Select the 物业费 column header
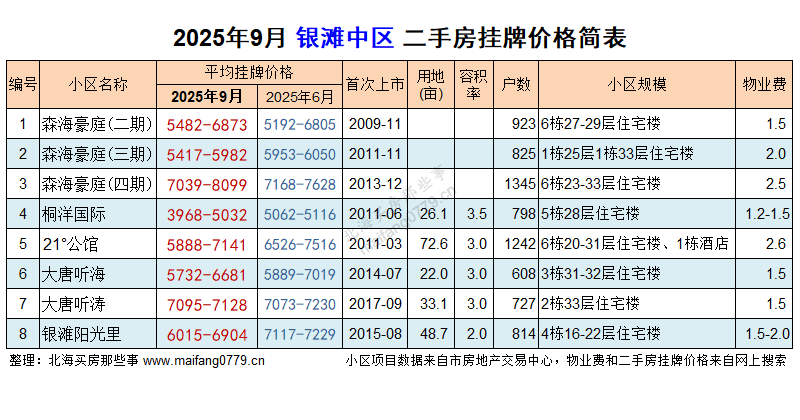The height and width of the screenshot is (420, 800). [x=764, y=84]
